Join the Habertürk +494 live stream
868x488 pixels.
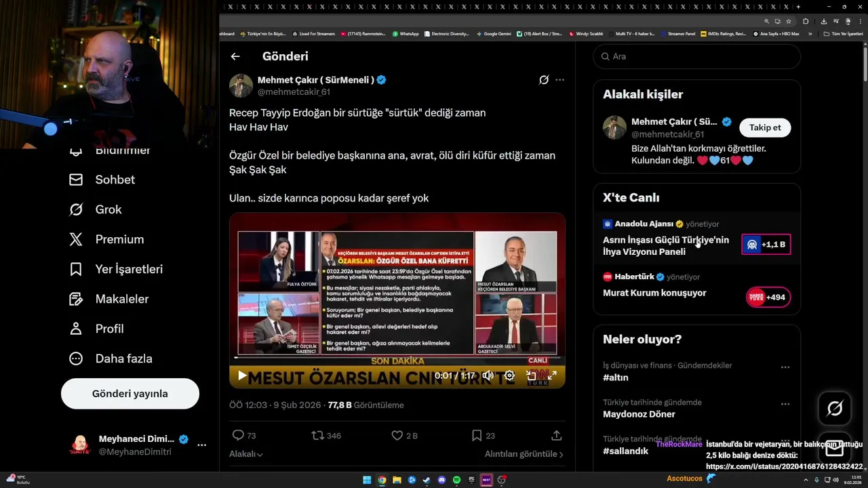(768, 297)
